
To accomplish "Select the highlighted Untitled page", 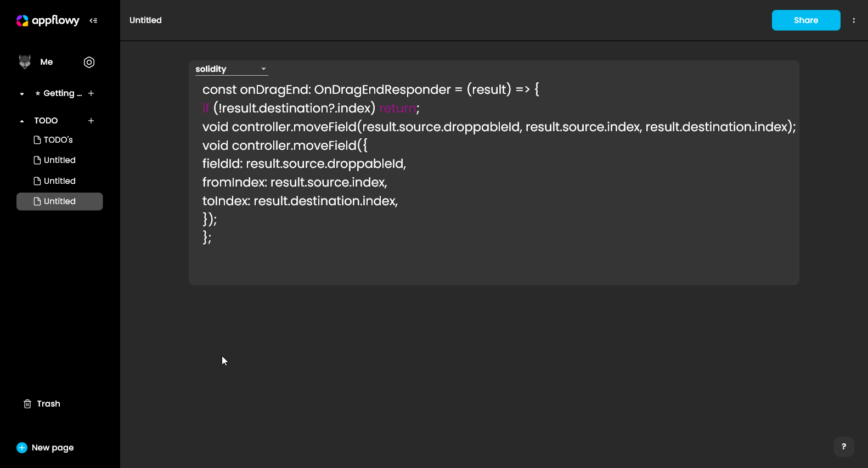I will tap(59, 201).
